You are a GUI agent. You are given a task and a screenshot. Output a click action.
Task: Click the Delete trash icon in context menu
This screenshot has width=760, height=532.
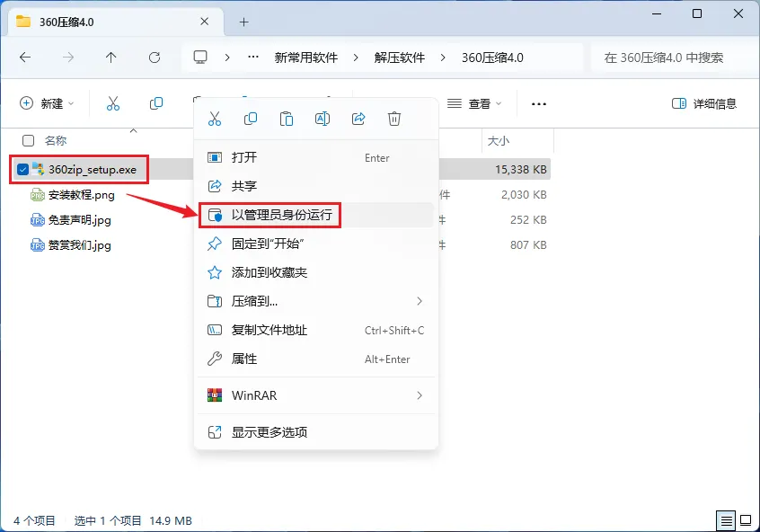[x=394, y=119]
